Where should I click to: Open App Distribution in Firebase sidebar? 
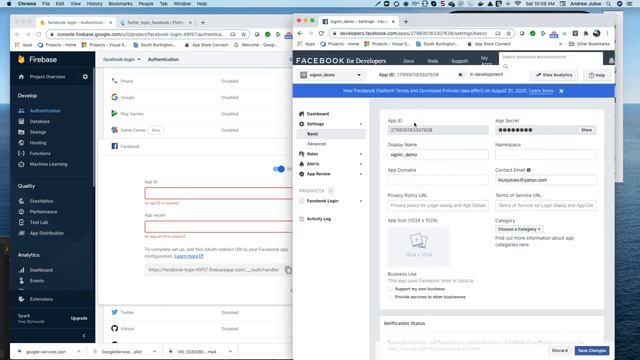tap(47, 233)
